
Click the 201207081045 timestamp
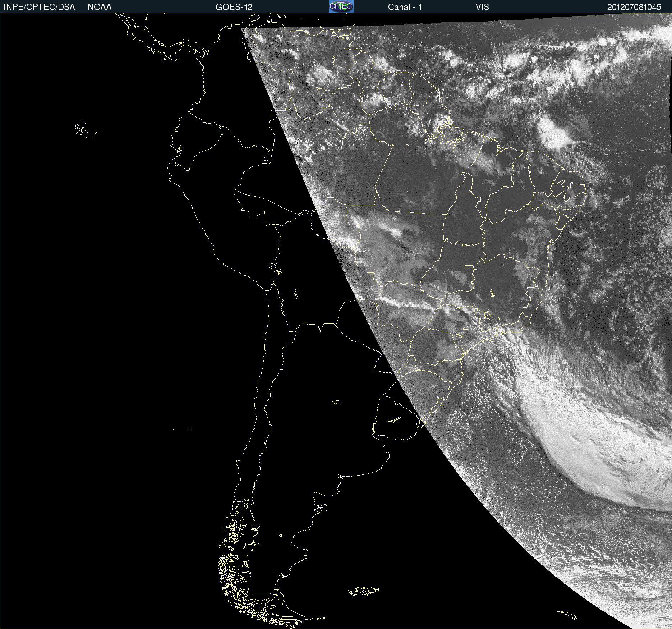[x=634, y=7]
